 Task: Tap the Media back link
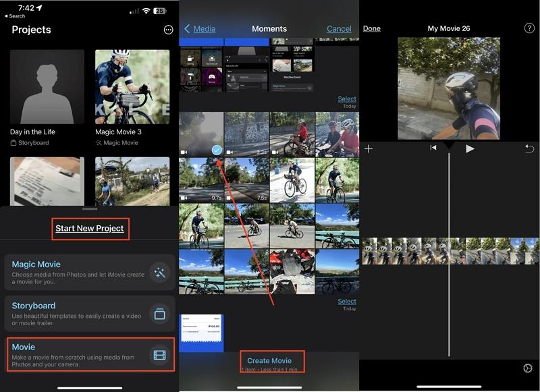[205, 29]
